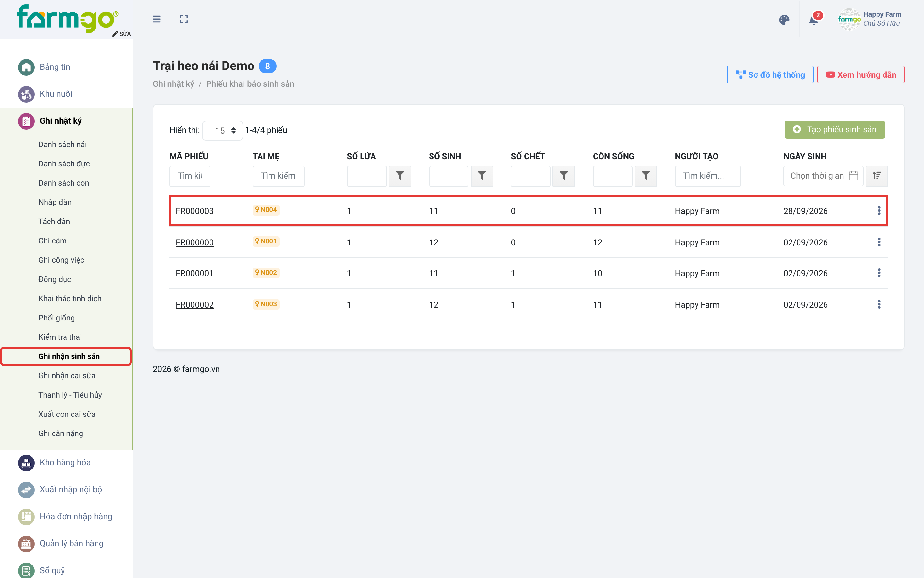The height and width of the screenshot is (578, 924).
Task: Click the N002 sow tag
Action: tap(266, 273)
